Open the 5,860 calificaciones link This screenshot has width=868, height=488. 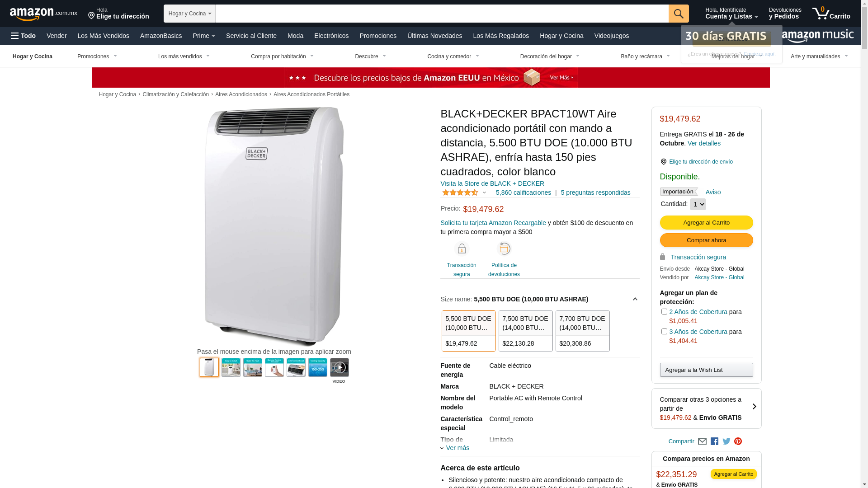(x=523, y=192)
